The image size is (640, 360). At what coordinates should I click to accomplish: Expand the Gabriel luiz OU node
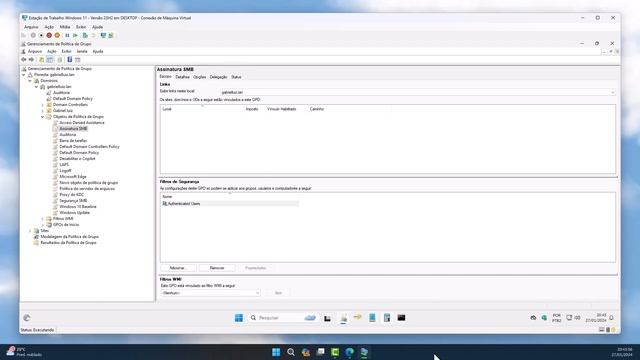click(x=42, y=111)
